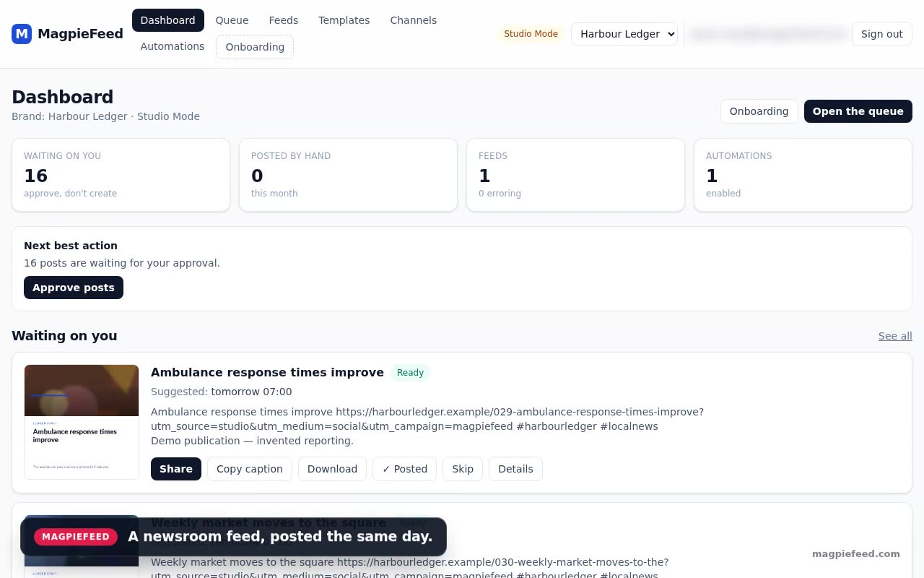
Task: Click the Onboarding button beside Open the queue
Action: (x=759, y=111)
